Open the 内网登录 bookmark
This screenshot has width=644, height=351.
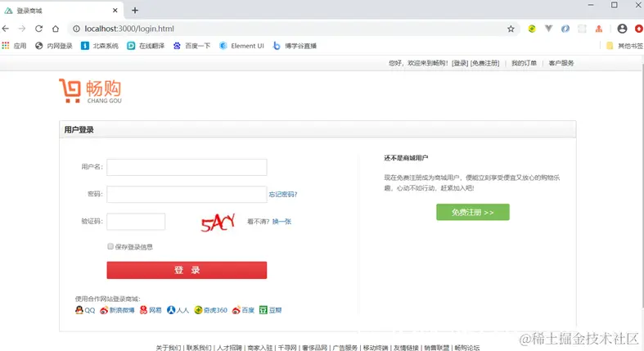[54, 46]
